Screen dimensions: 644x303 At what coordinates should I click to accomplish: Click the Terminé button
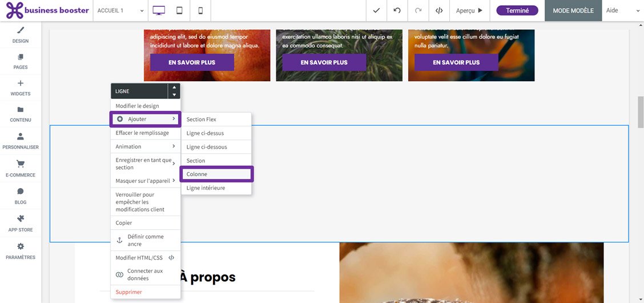point(517,10)
